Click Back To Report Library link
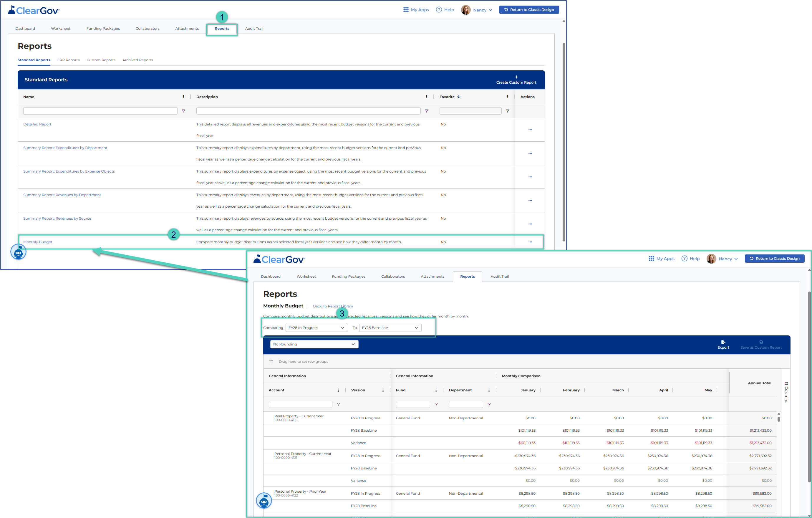This screenshot has width=812, height=518. tap(333, 306)
